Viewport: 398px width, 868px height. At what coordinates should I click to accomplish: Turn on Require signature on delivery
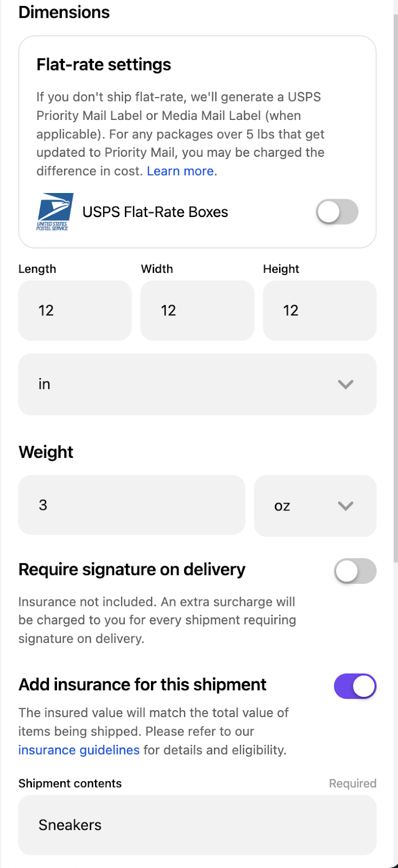(x=355, y=571)
